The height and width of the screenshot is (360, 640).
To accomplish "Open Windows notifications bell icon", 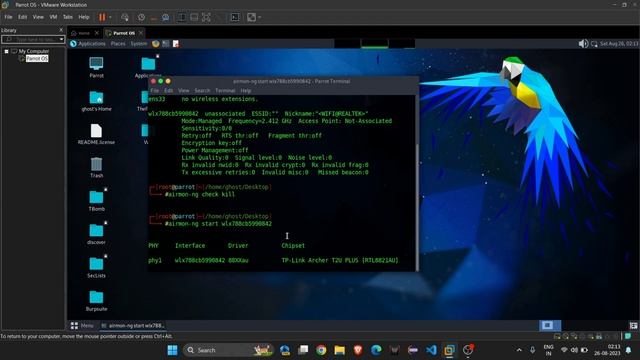I will 629,350.
